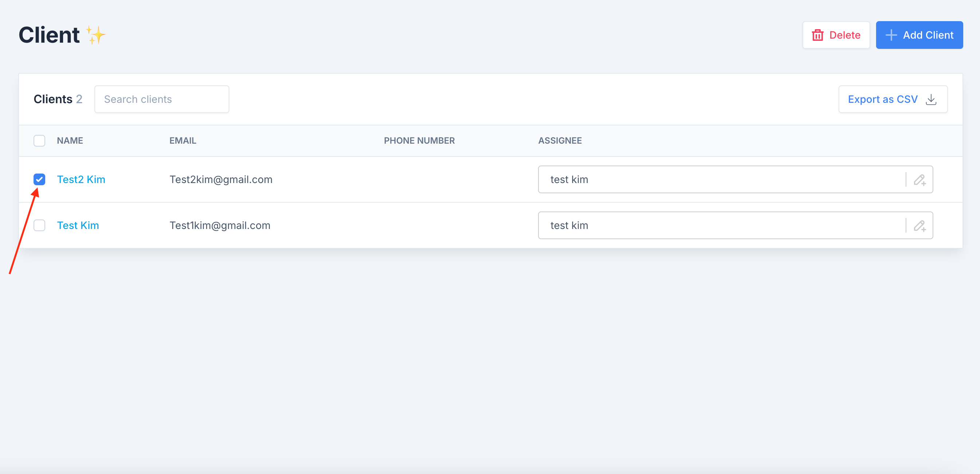Click the Delete button with trash icon
Screen dimensions: 980x474
click(x=836, y=35)
